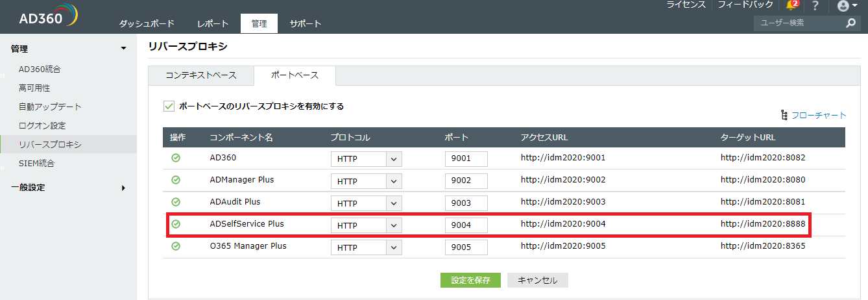Select the 管理 top tab
This screenshot has width=868, height=300.
[259, 23]
